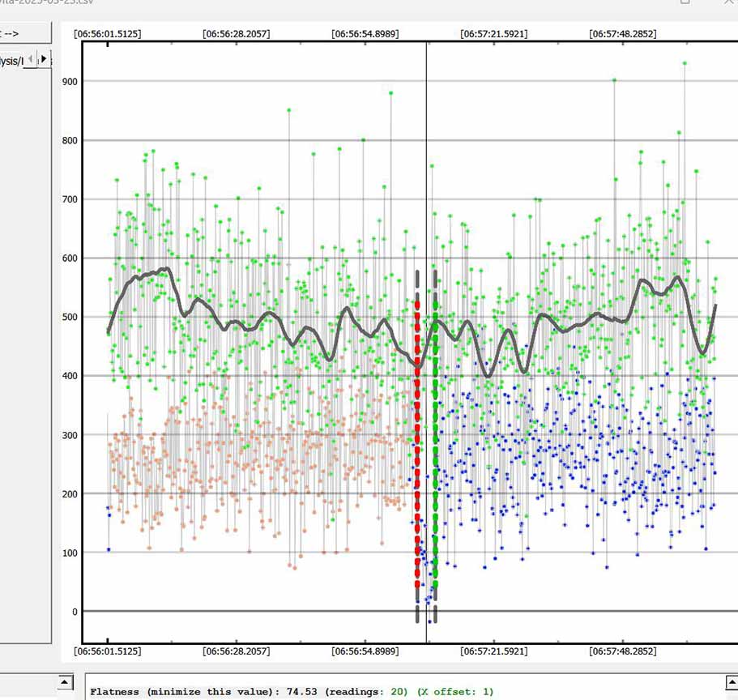The height and width of the screenshot is (700, 738).
Task: Click the 400 label on Y axis
Action: coord(70,376)
